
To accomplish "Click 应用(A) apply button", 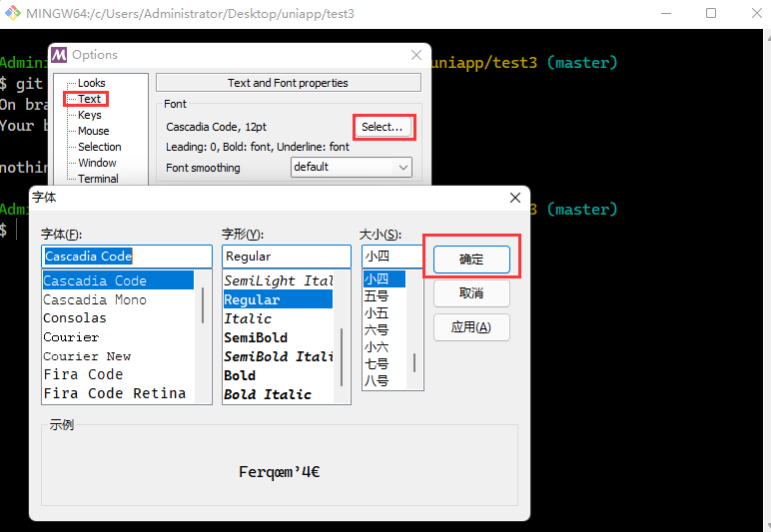I will [471, 327].
